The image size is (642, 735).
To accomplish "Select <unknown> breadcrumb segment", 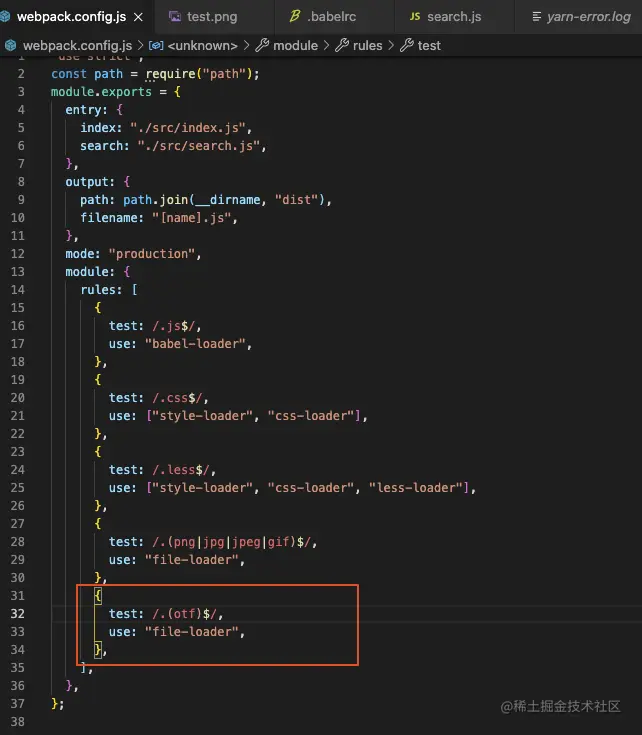I will [202, 45].
